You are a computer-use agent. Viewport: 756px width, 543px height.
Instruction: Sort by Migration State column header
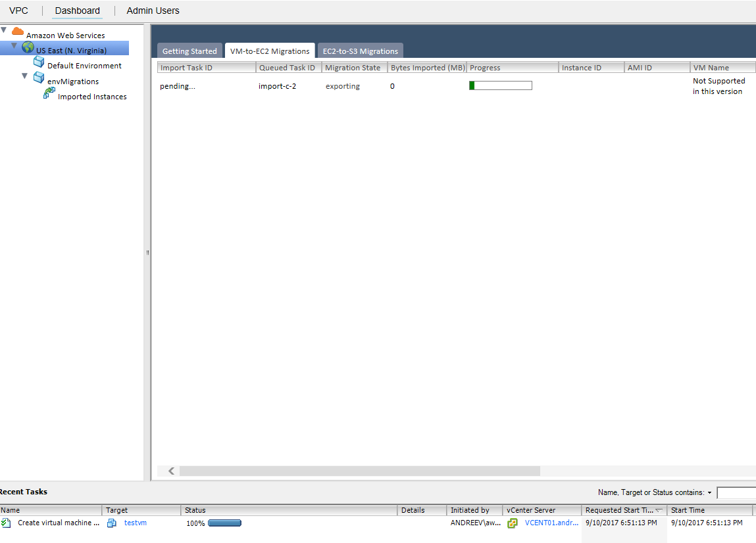click(355, 68)
